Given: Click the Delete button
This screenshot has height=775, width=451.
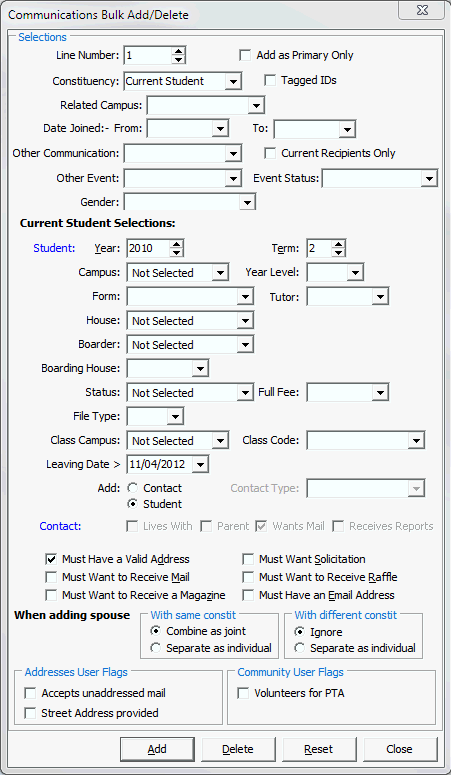Looking at the screenshot, I should (x=238, y=750).
